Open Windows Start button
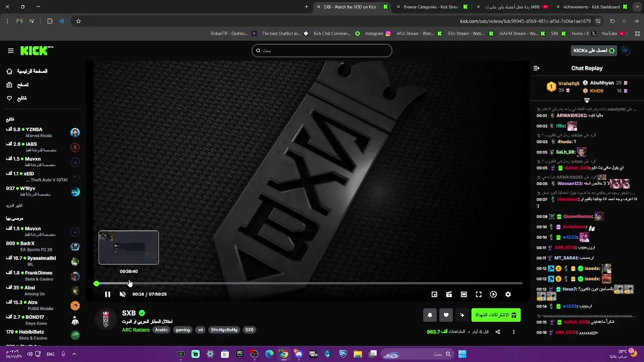The height and width of the screenshot is (362, 644). (x=462, y=354)
